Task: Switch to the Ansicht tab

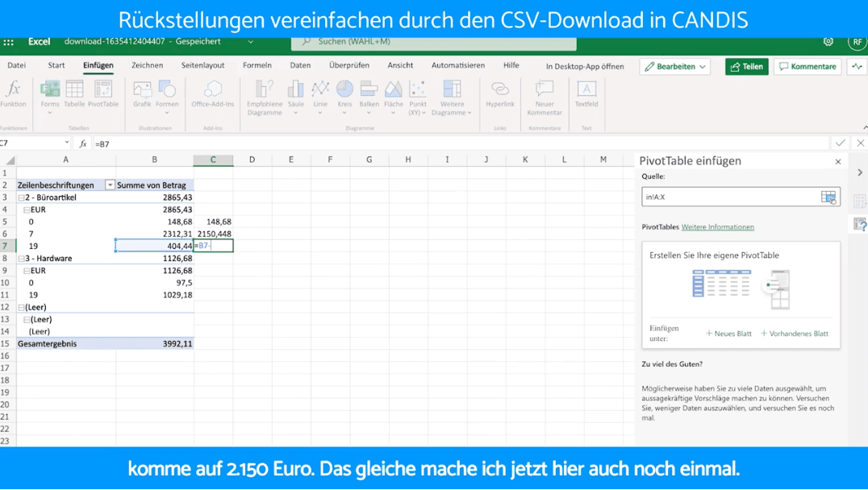Action: (400, 65)
